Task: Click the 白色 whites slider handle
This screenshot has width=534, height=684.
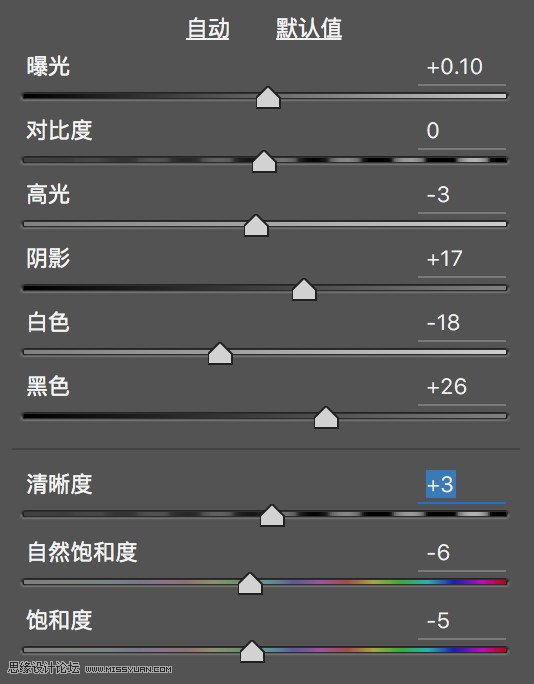Action: point(220,353)
